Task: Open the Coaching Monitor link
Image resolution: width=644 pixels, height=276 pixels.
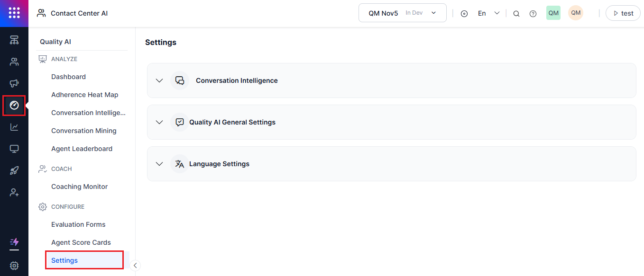Action: 79,187
